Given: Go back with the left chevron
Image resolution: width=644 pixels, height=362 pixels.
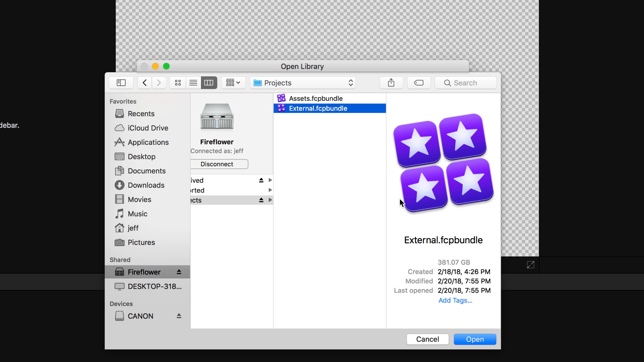Looking at the screenshot, I should [145, 83].
